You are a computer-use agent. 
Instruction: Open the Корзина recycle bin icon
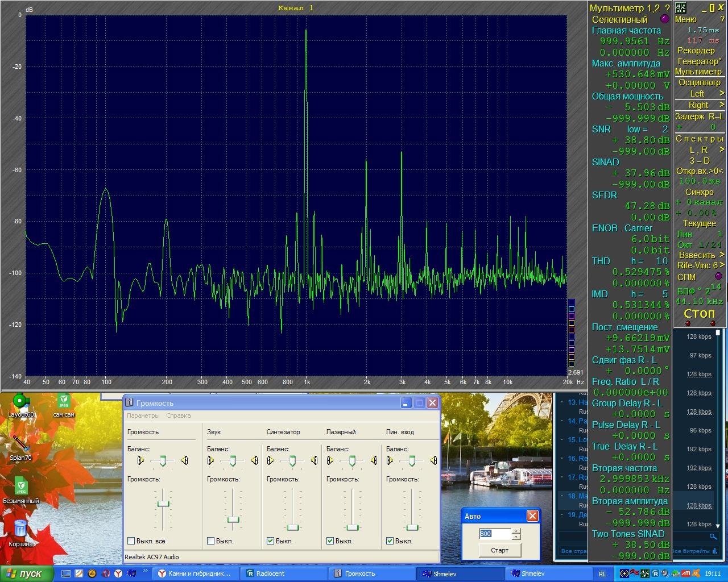(20, 533)
